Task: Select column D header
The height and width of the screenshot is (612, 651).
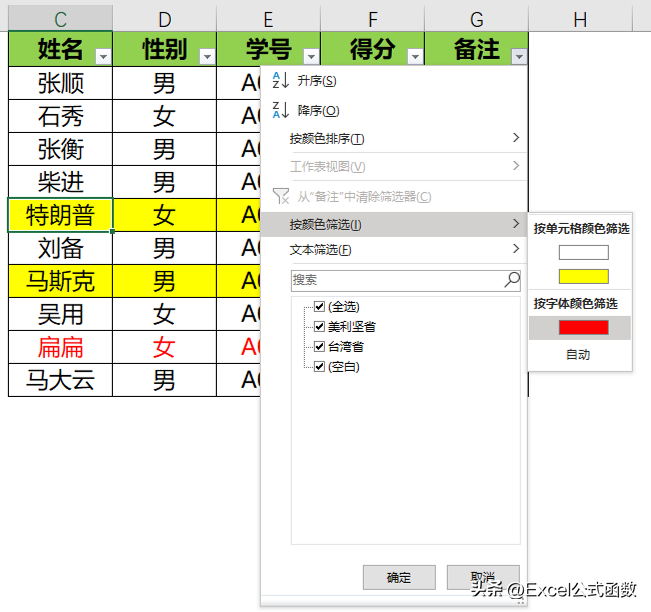Action: pyautogui.click(x=165, y=19)
